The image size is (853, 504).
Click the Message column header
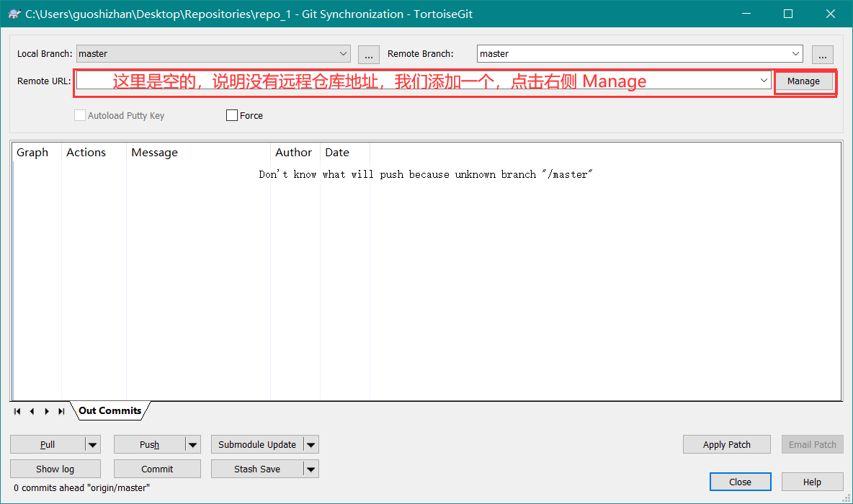154,153
